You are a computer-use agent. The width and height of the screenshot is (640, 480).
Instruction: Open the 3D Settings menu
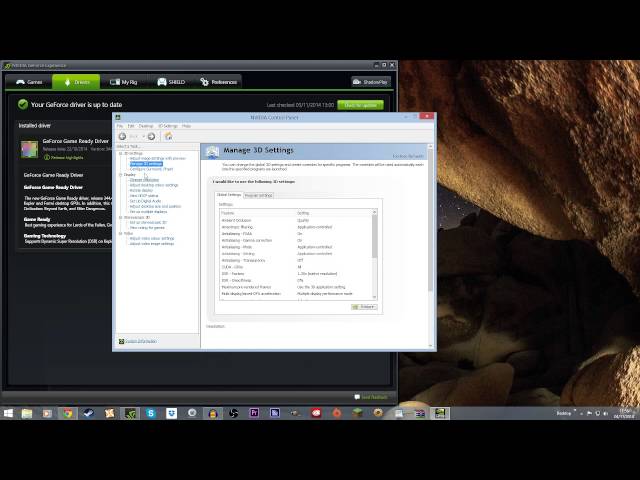click(168, 126)
